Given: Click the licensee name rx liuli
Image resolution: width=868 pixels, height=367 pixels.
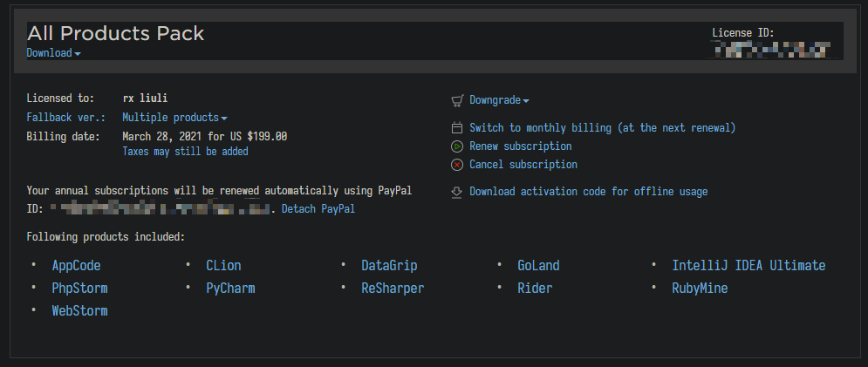Looking at the screenshot, I should [145, 98].
